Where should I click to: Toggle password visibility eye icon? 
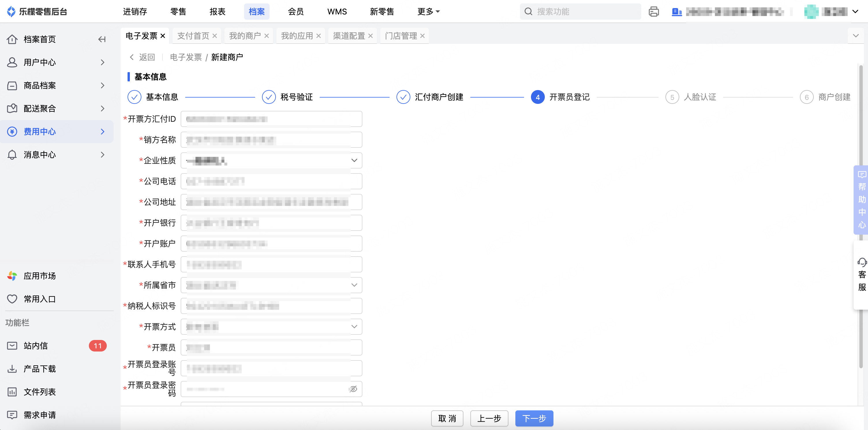(x=353, y=389)
